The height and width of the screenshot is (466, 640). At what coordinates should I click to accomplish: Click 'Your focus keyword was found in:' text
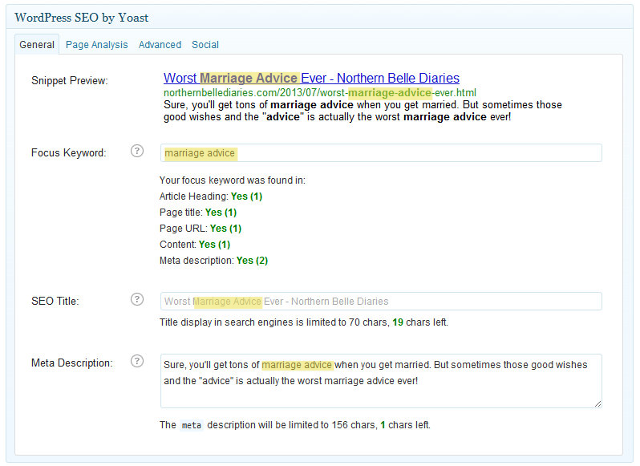pyautogui.click(x=232, y=180)
